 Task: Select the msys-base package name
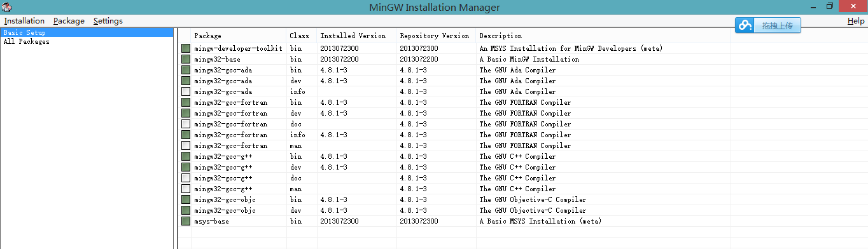[x=211, y=221]
